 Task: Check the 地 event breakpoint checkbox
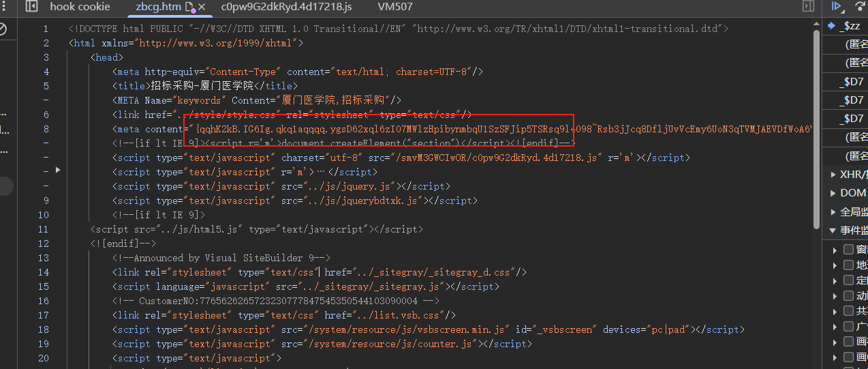[x=848, y=265]
